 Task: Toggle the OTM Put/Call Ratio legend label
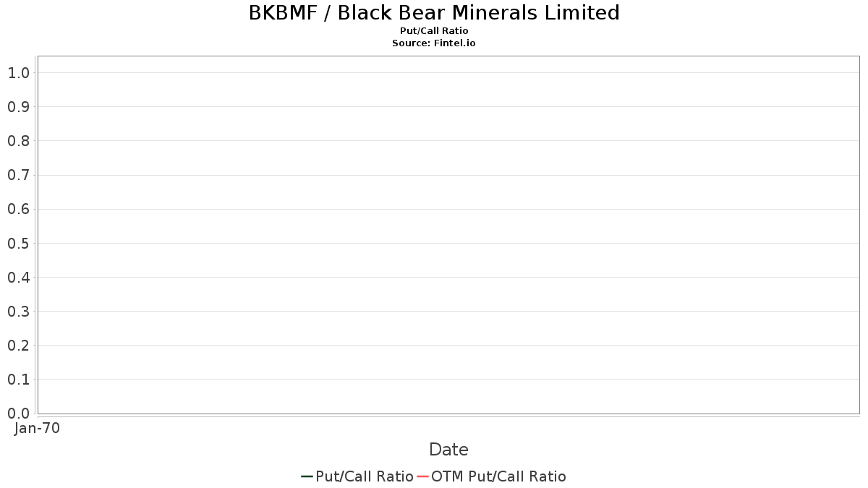(x=498, y=476)
